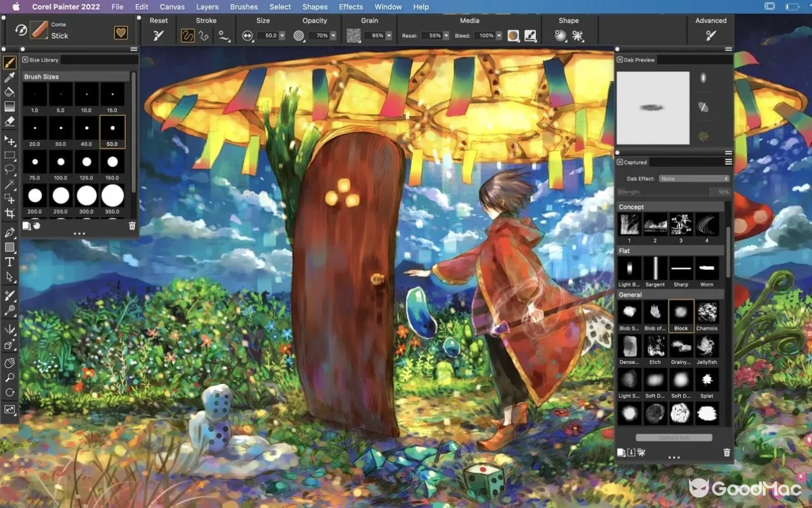Choose the Rotate Page tool
812x508 pixels.
click(10, 392)
